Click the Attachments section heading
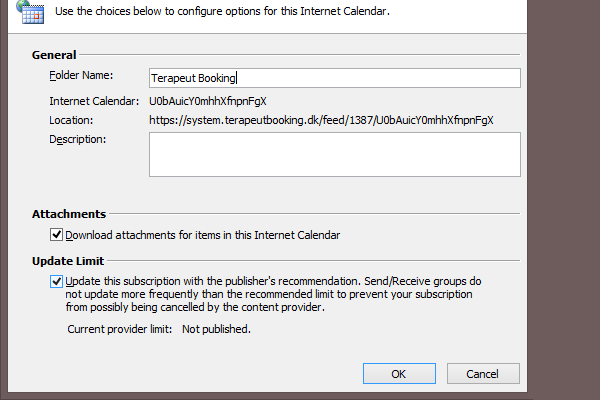The width and height of the screenshot is (600, 400). 69,214
